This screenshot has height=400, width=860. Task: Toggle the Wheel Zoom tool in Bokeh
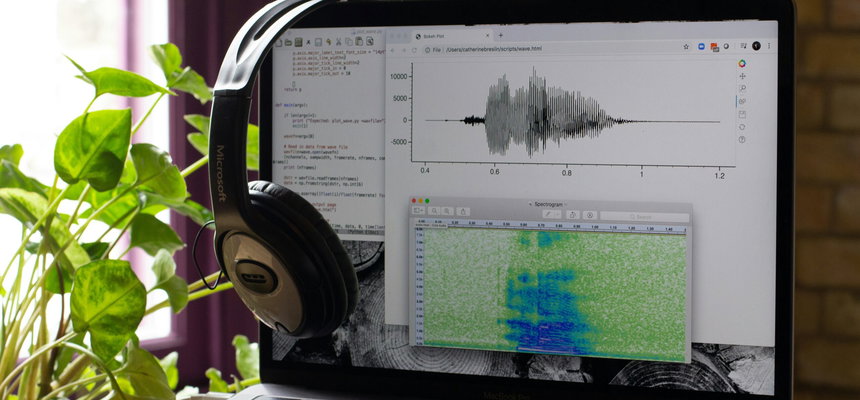click(742, 101)
